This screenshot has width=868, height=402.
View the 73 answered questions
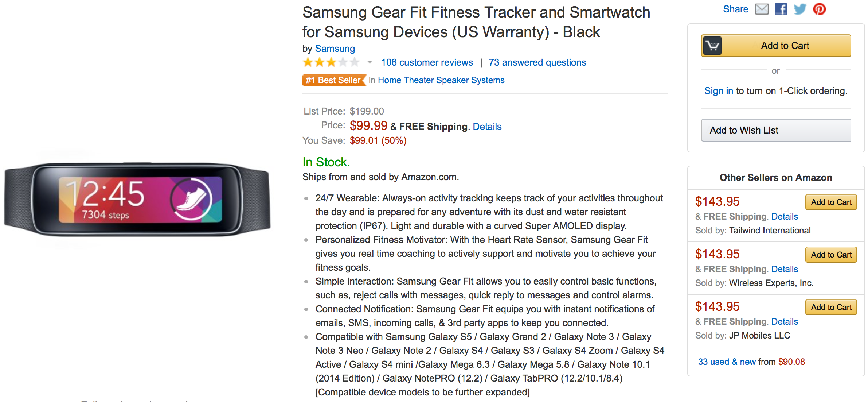coord(537,62)
